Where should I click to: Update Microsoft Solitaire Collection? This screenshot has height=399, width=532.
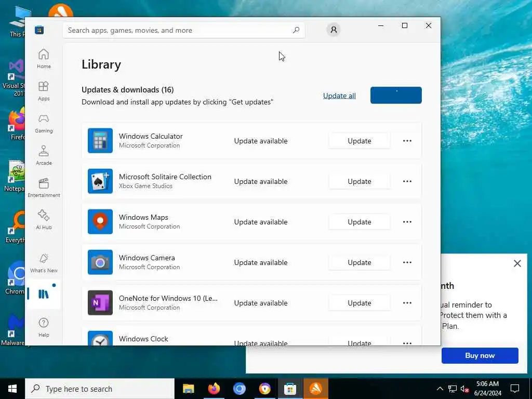pyautogui.click(x=360, y=181)
